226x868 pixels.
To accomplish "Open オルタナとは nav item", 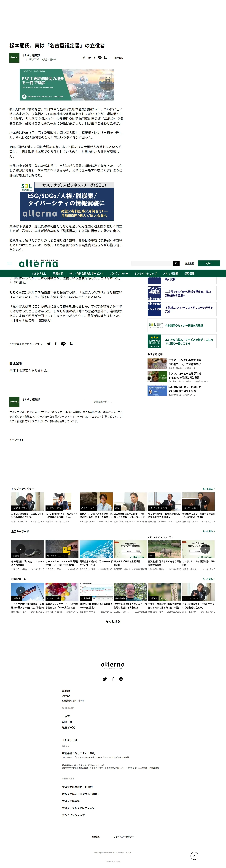I will tap(39, 274).
